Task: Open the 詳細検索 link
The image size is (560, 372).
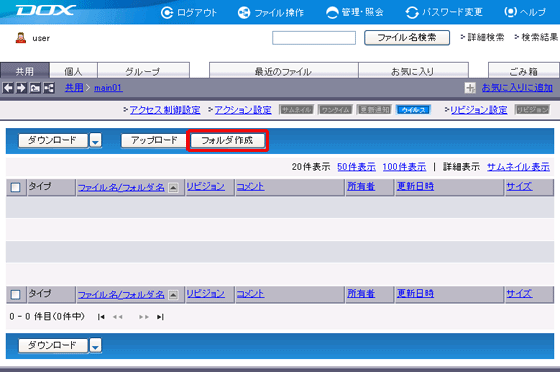Action: pyautogui.click(x=486, y=37)
